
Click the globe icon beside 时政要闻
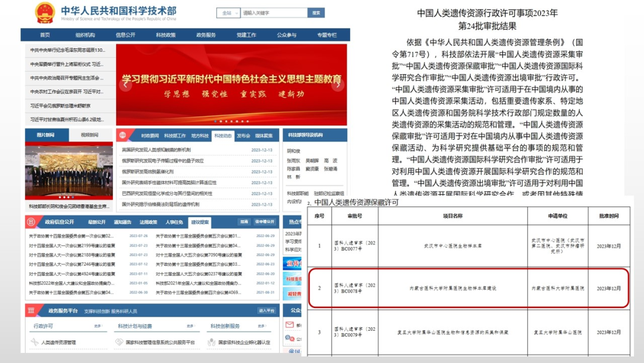click(122, 136)
